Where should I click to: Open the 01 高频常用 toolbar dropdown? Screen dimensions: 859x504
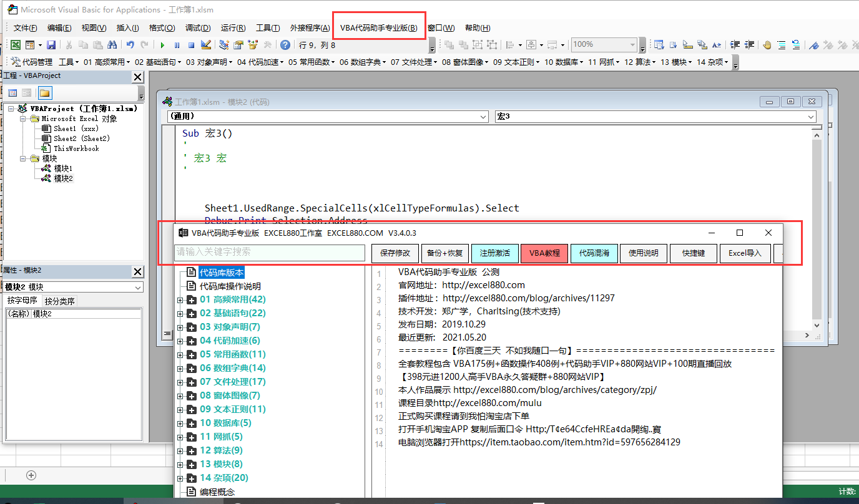[107, 62]
